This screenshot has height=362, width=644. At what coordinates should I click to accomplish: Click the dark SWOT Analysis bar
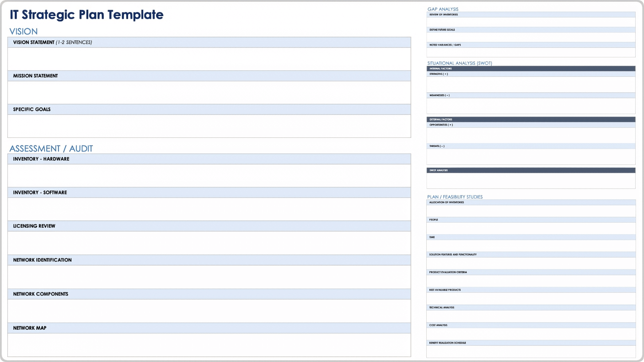(x=531, y=170)
